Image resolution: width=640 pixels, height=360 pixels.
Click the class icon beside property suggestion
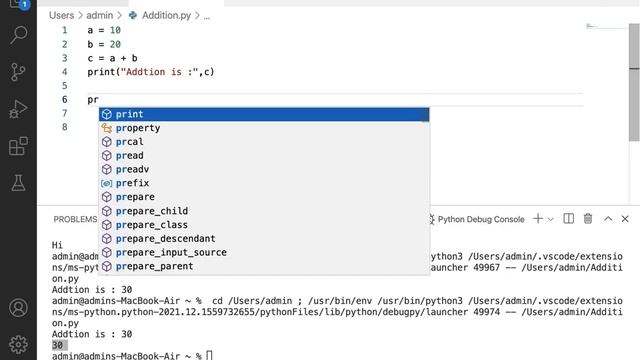coord(107,128)
